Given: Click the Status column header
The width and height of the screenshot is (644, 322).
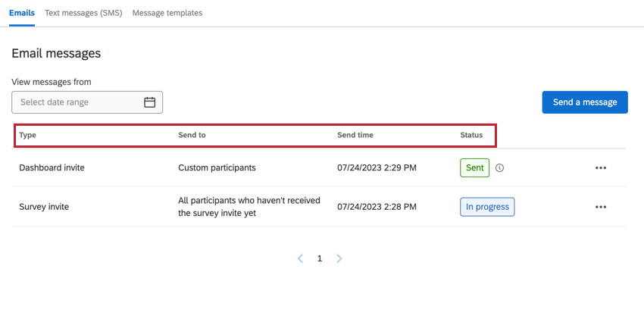Looking at the screenshot, I should click(x=471, y=136).
